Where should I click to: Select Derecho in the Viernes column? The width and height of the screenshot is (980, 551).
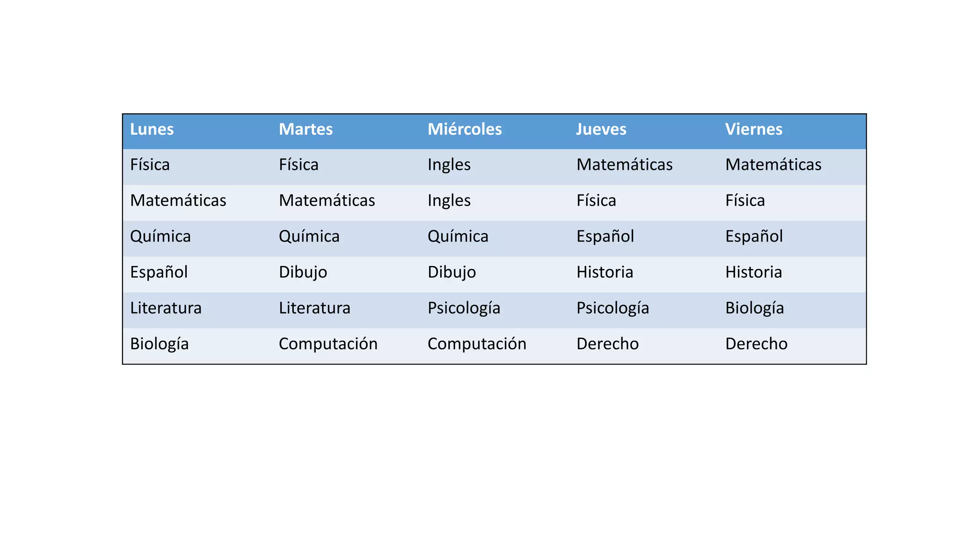756,344
